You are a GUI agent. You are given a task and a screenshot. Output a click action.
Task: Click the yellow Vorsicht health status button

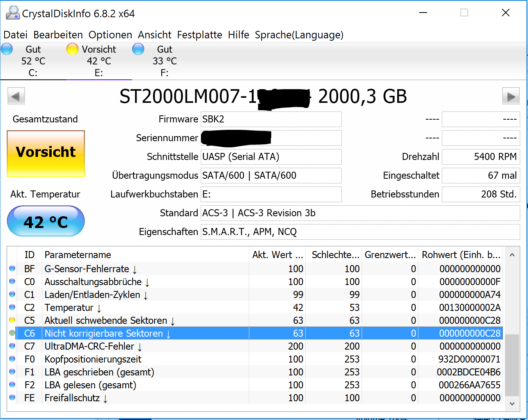tap(46, 154)
